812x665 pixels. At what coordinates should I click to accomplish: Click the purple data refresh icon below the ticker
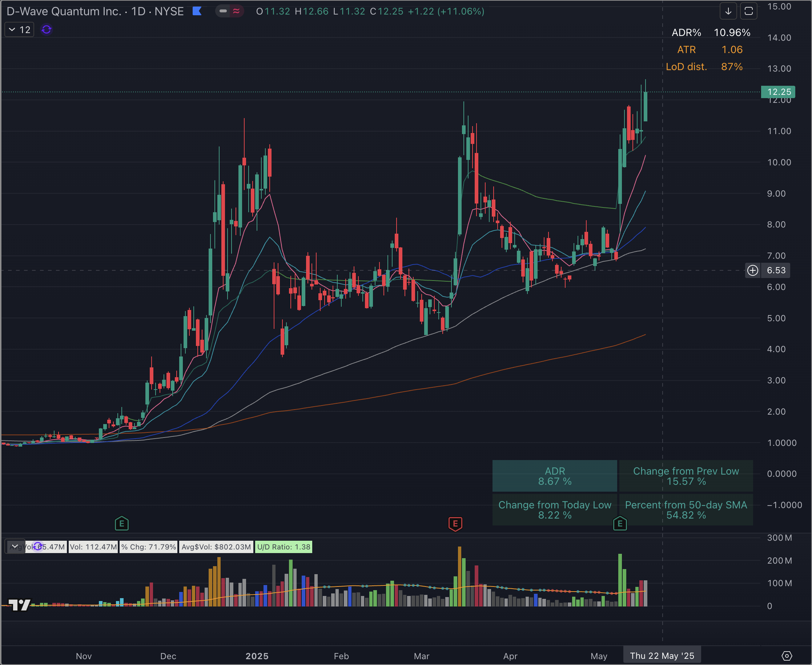[46, 29]
